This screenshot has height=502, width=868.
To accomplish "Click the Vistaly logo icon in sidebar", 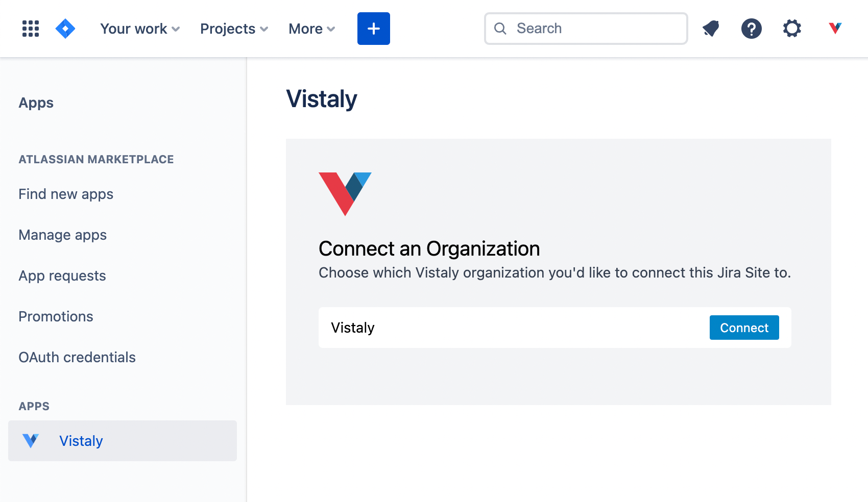I will coord(31,441).
